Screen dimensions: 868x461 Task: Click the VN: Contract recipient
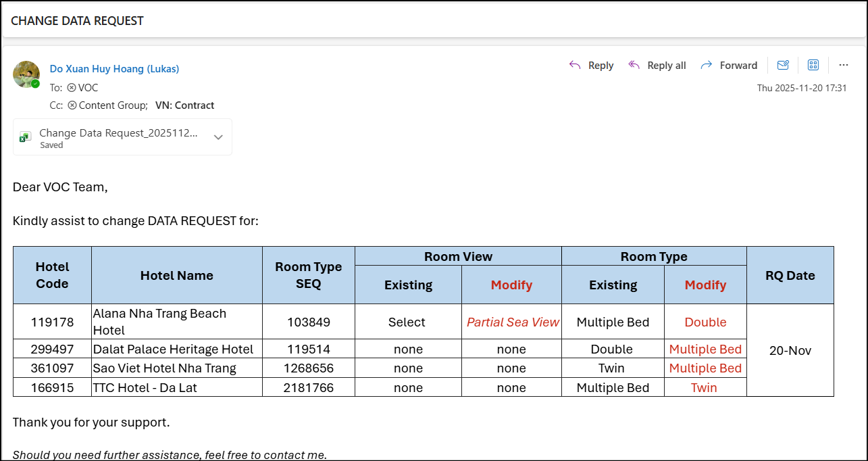[184, 105]
